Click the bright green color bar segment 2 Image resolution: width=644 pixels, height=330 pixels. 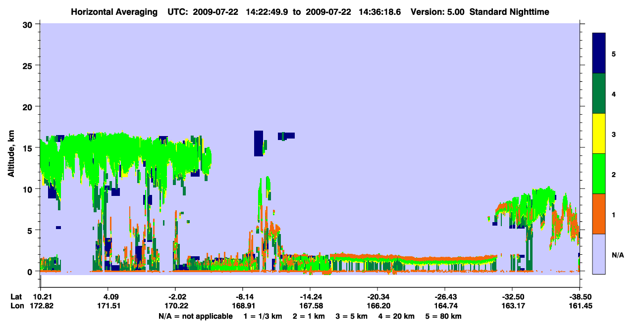tap(599, 174)
